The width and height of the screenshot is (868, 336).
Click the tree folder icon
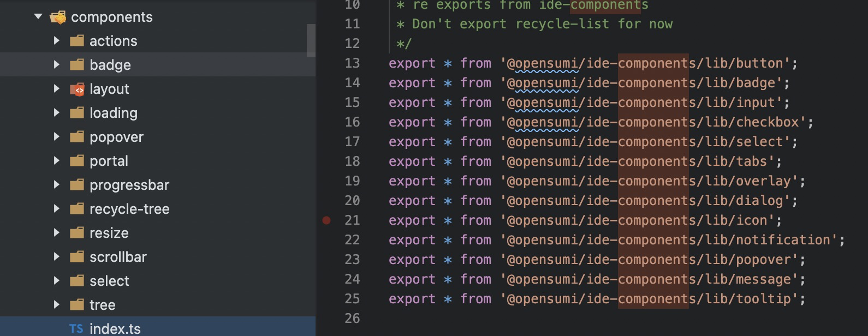(77, 305)
